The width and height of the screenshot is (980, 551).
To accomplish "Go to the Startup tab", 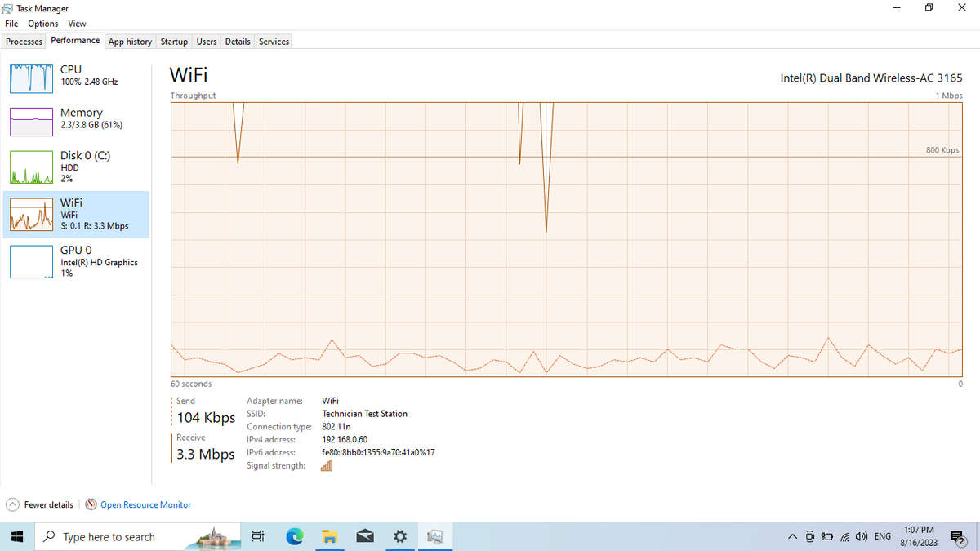I will pyautogui.click(x=174, y=42).
